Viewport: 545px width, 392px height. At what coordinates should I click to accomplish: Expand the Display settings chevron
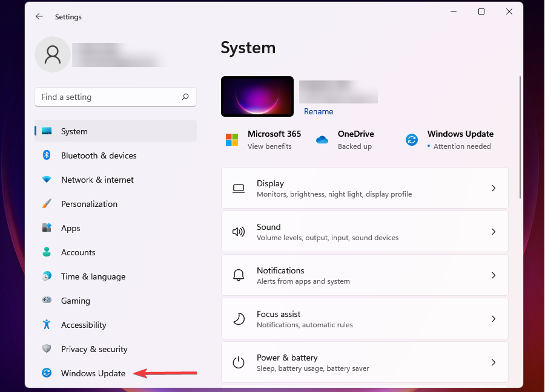coord(494,188)
